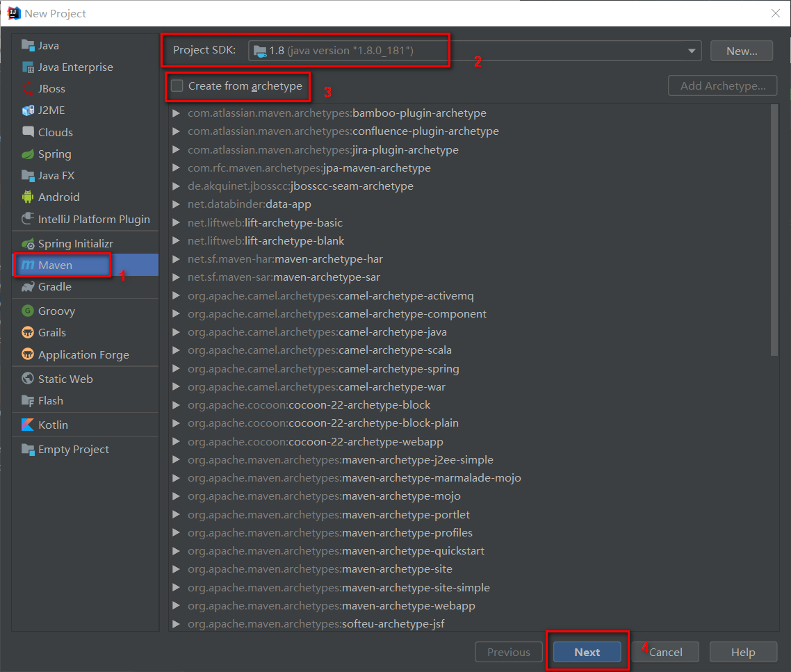The width and height of the screenshot is (791, 672).
Task: Expand camel-archetype-spring tree item
Action: pos(177,369)
